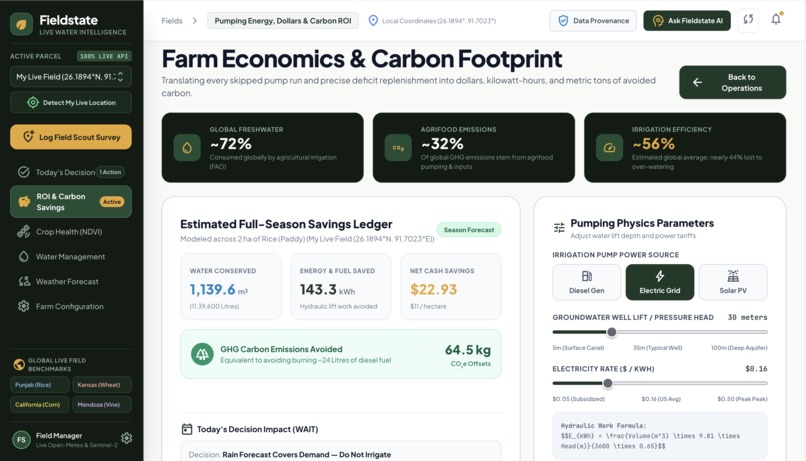Click the CO2 icon in Agrifood Emissions card
Viewport: 806px width, 461px height.
[398, 148]
